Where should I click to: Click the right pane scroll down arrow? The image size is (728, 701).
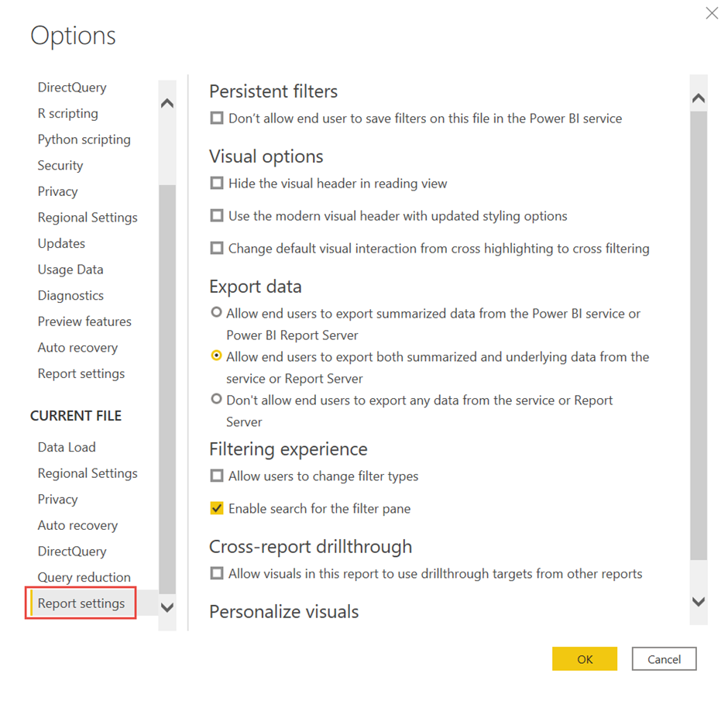(698, 602)
